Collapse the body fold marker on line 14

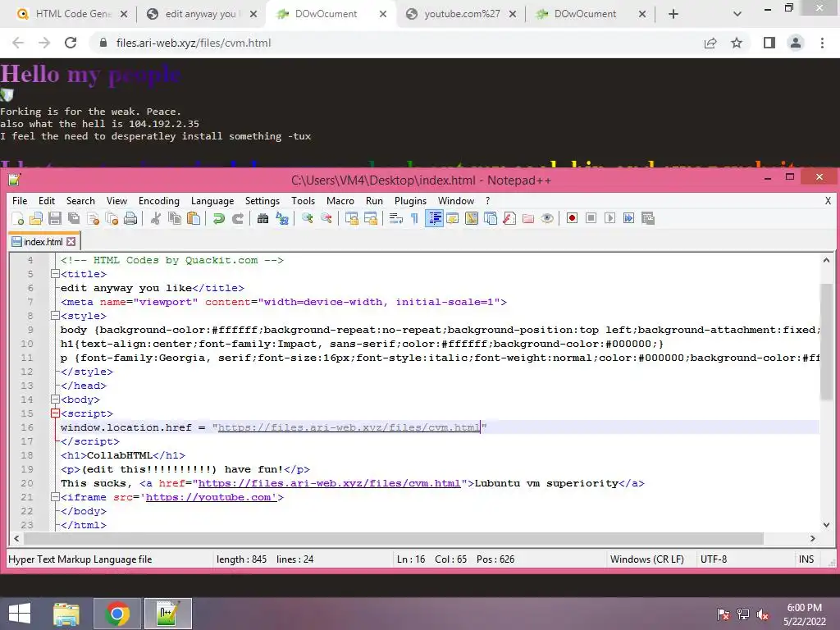(55, 399)
